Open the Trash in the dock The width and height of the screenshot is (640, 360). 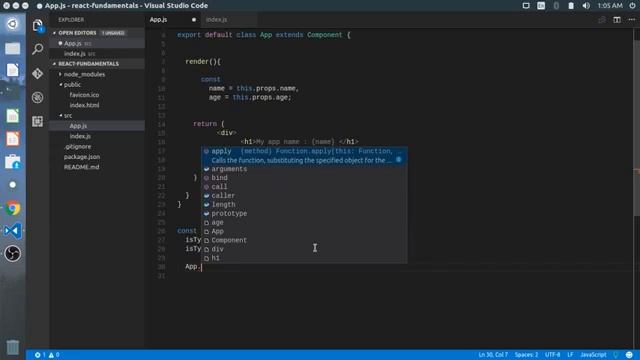pyautogui.click(x=13, y=347)
